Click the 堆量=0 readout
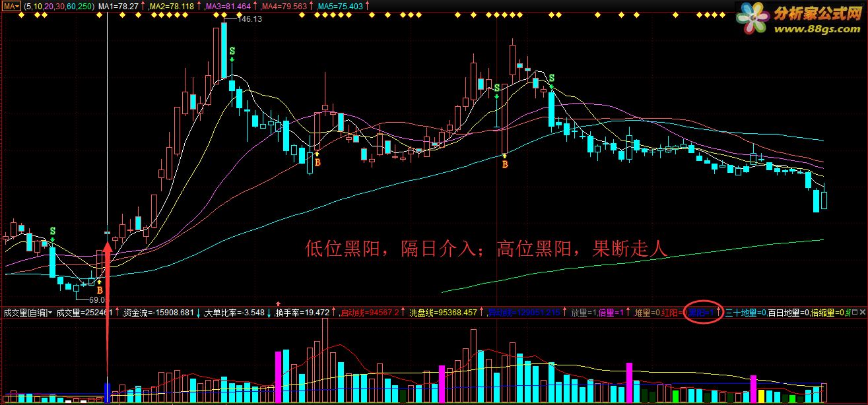The width and height of the screenshot is (868, 405). click(x=647, y=313)
